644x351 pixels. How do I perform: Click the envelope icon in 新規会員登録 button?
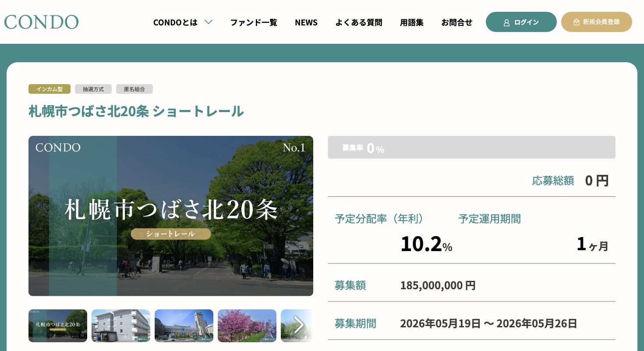[577, 22]
